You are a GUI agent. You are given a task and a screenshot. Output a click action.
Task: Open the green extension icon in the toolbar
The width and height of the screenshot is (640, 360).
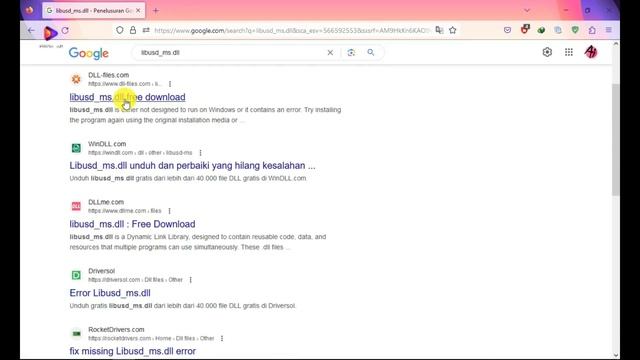tap(541, 30)
